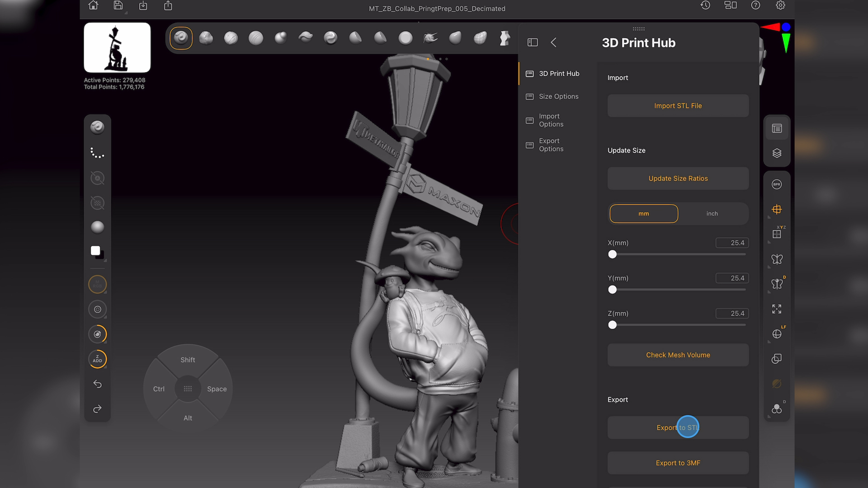Frame the model using the expand icon
This screenshot has width=868, height=488.
[x=777, y=309]
